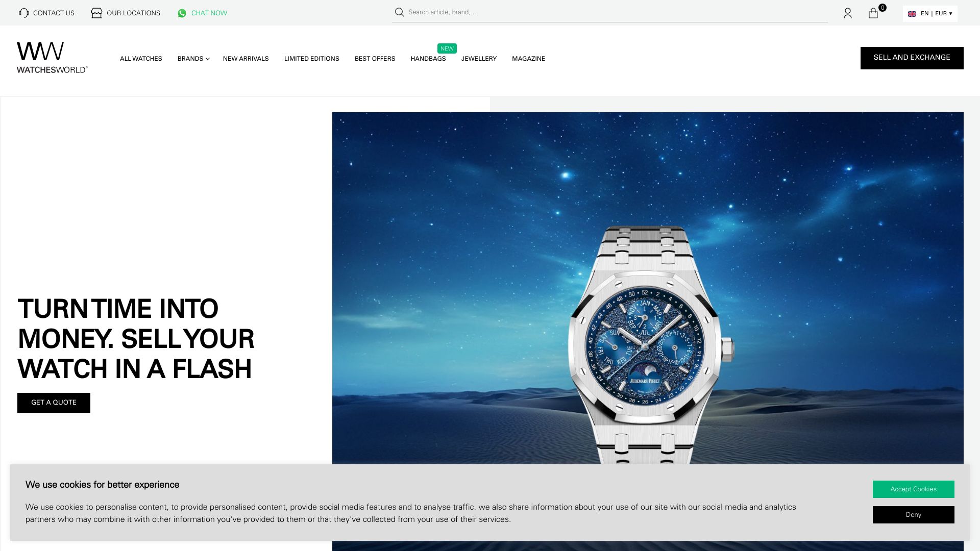Open the store locations icon
The width and height of the screenshot is (980, 551).
[96, 13]
